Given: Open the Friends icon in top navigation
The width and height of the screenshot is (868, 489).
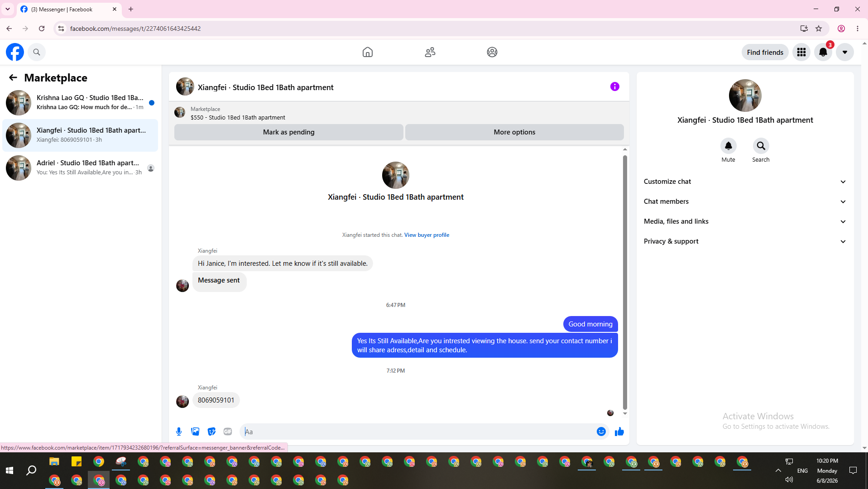Looking at the screenshot, I should [430, 52].
